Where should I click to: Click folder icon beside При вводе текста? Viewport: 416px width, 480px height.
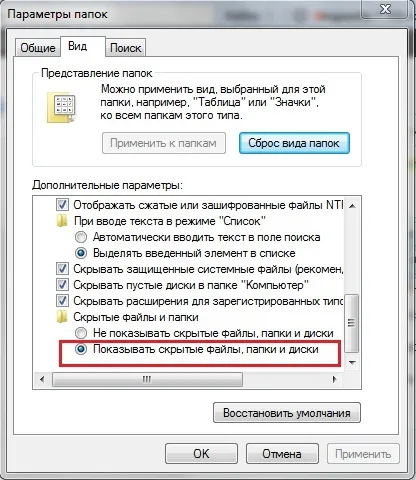62,221
